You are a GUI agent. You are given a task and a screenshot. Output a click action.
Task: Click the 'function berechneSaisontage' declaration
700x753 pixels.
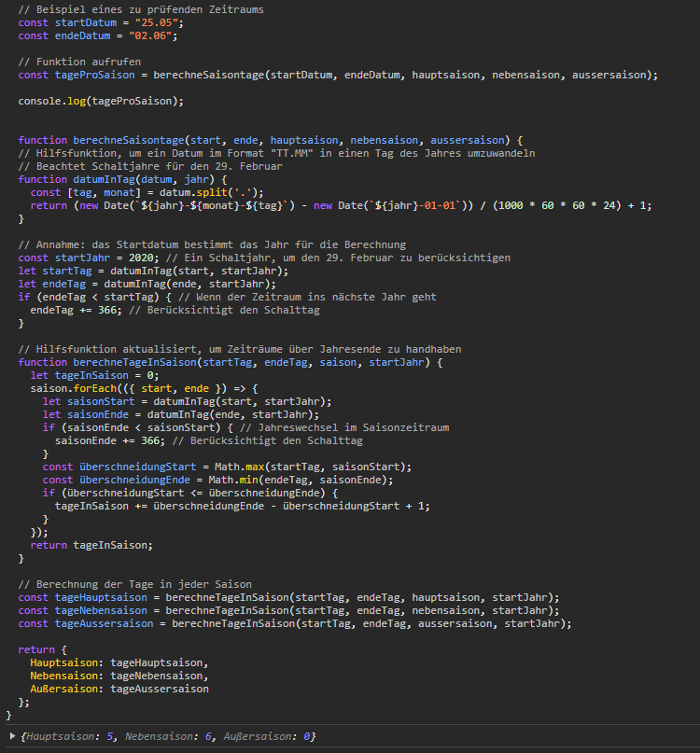point(271,140)
